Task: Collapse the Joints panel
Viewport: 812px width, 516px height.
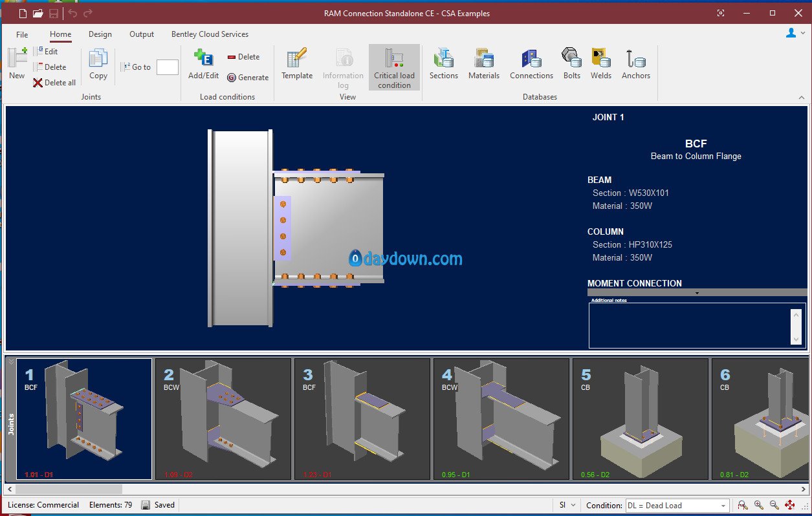Action: pyautogui.click(x=10, y=362)
